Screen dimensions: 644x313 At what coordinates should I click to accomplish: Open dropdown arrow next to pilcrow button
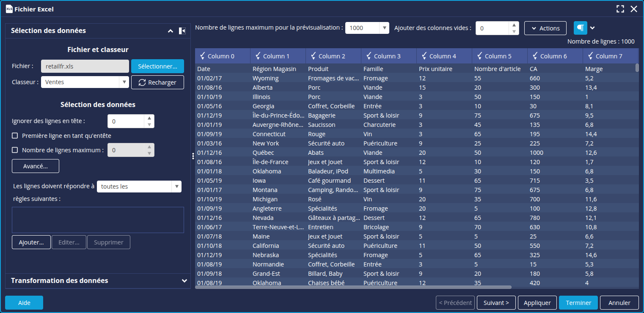coord(592,28)
